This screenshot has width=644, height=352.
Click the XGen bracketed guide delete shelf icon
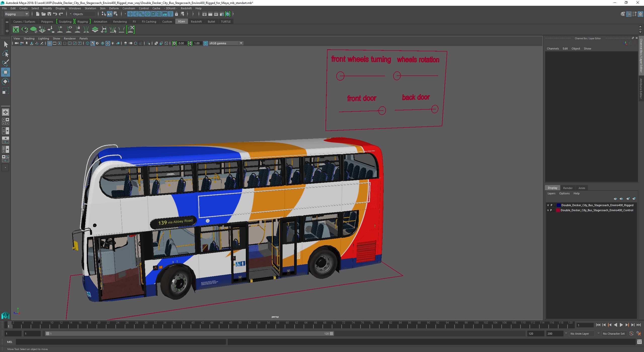pos(131,30)
